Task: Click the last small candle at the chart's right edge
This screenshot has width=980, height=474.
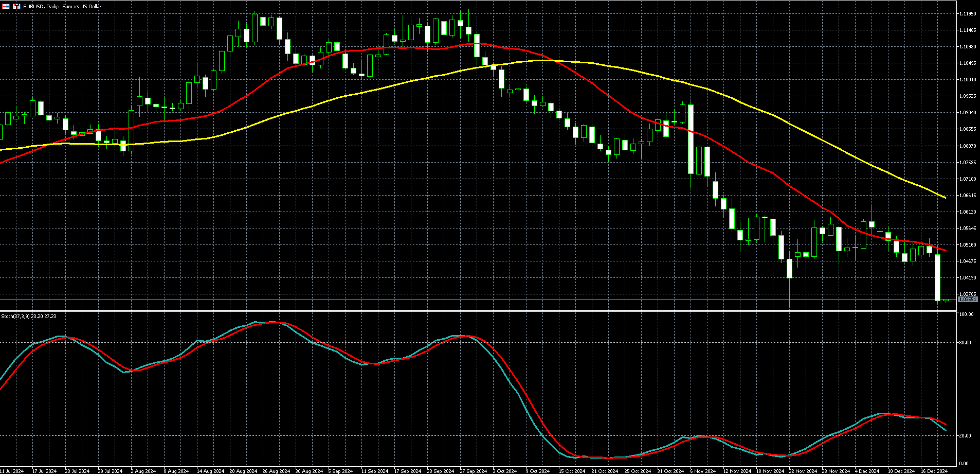Action: pos(946,301)
